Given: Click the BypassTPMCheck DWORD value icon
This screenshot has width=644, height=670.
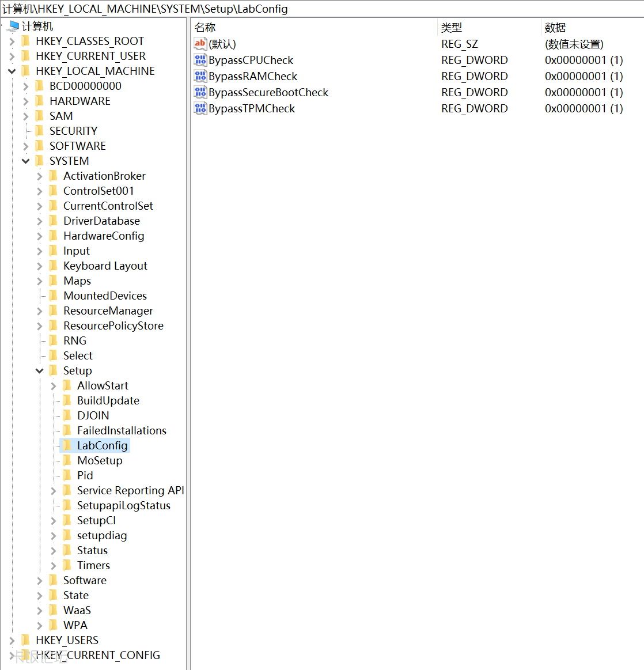Looking at the screenshot, I should point(200,108).
